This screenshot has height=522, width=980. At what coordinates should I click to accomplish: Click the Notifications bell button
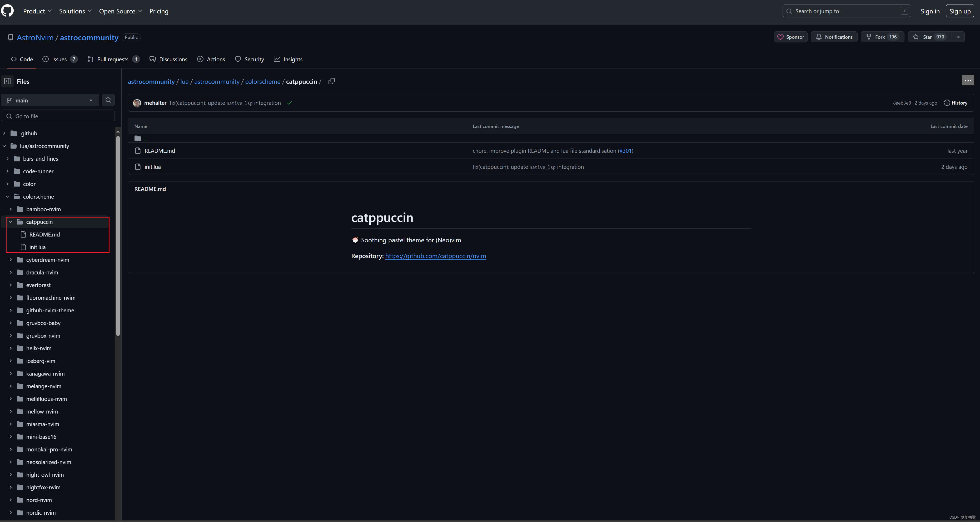(x=834, y=37)
